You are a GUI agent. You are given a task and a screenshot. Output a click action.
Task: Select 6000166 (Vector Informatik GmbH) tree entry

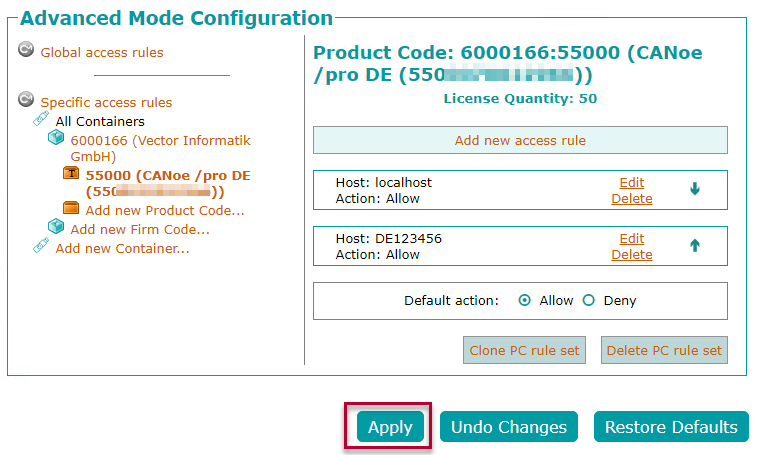point(160,148)
